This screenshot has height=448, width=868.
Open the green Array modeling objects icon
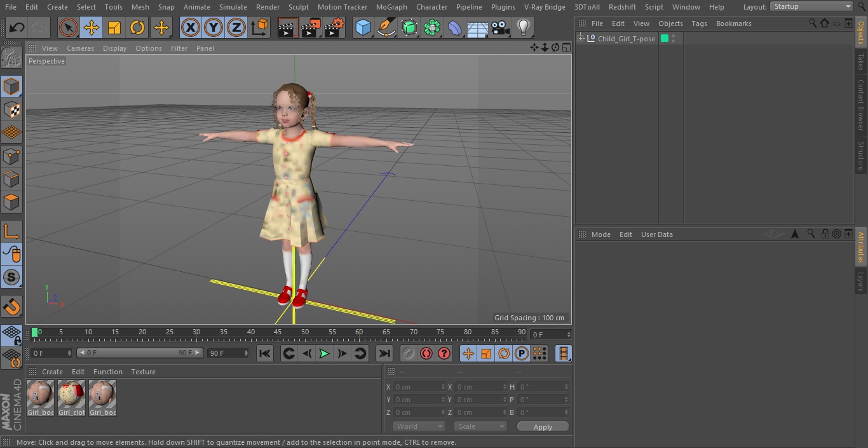[432, 27]
